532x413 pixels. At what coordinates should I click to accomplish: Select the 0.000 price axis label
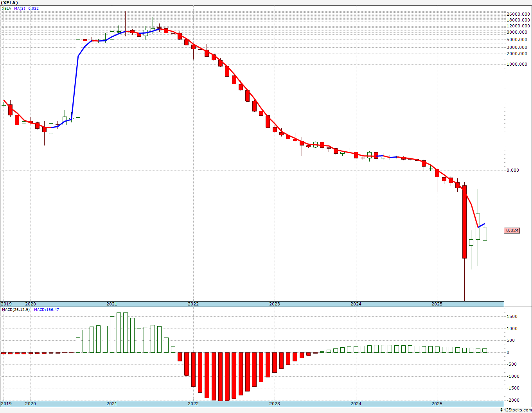pyautogui.click(x=513, y=170)
